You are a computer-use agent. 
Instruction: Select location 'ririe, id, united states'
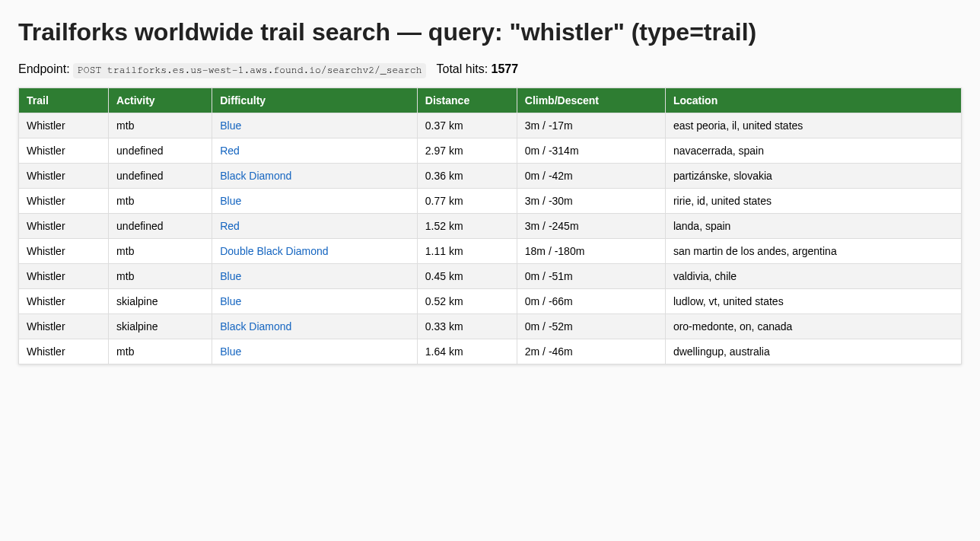point(722,201)
